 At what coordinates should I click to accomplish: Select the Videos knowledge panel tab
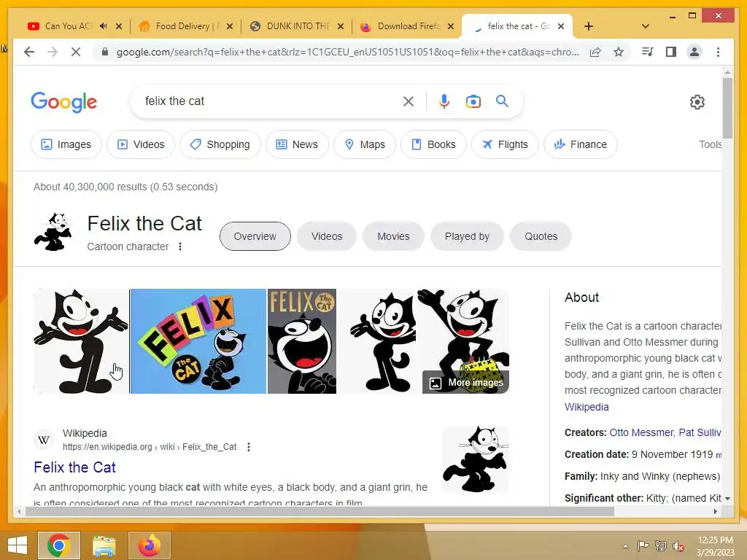(x=327, y=236)
